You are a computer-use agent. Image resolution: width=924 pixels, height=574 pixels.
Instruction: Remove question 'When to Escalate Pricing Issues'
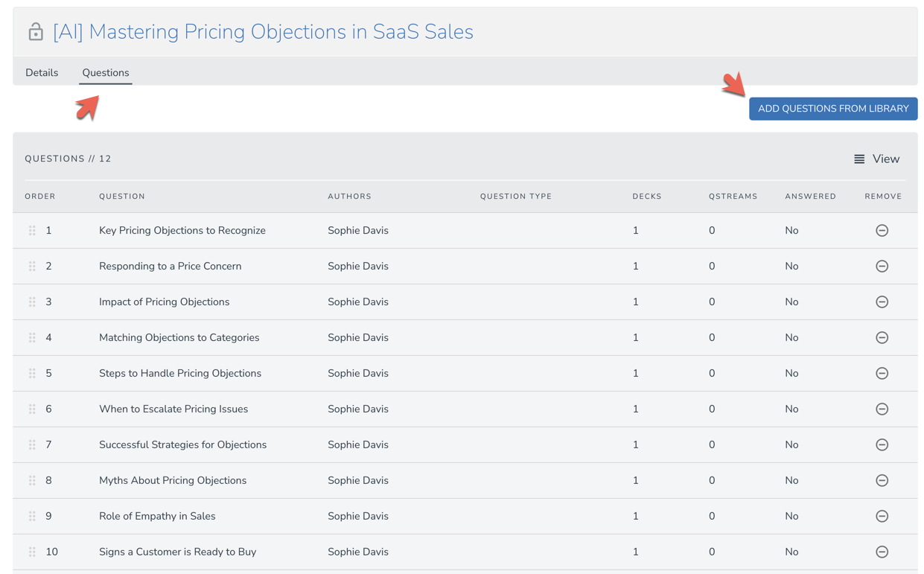882,409
